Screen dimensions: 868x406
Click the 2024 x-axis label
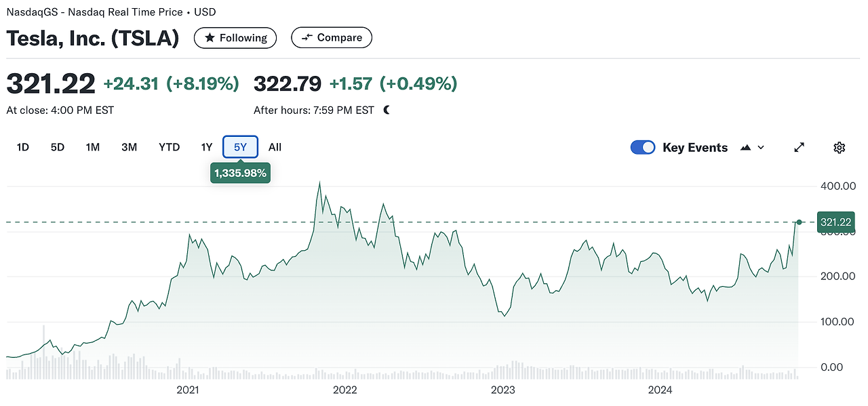point(660,390)
